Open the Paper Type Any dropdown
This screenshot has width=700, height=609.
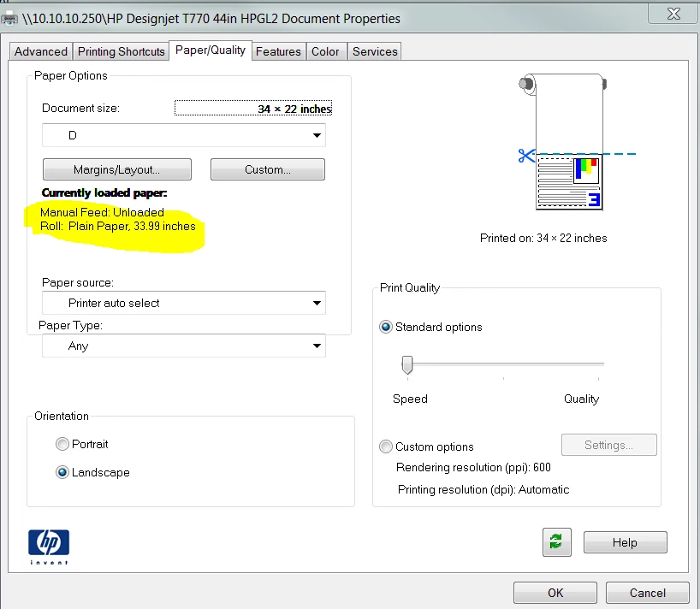click(183, 346)
